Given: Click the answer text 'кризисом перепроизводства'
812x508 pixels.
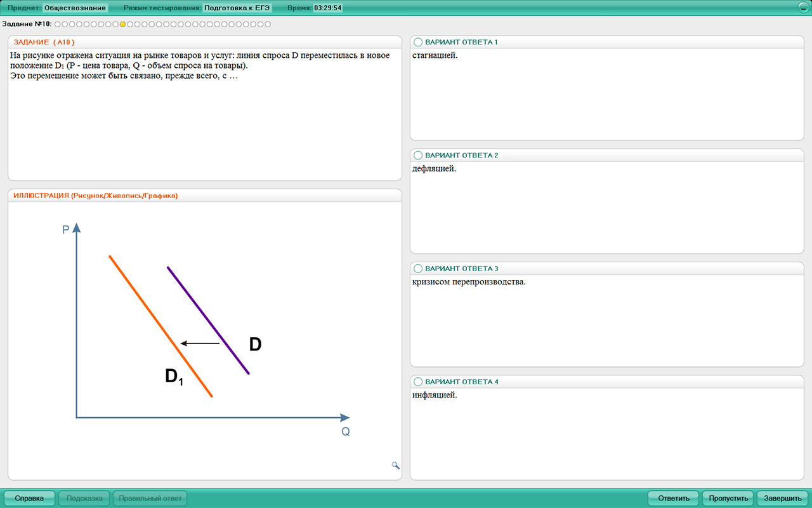Looking at the screenshot, I should click(x=469, y=282).
